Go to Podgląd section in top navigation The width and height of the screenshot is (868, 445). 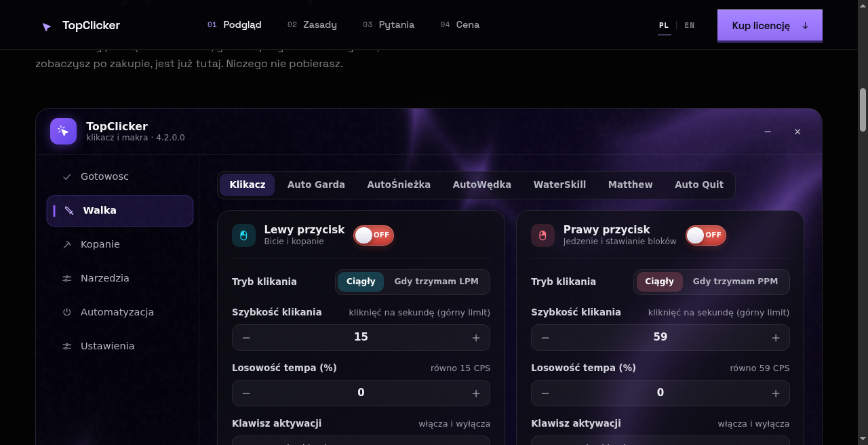pos(235,25)
